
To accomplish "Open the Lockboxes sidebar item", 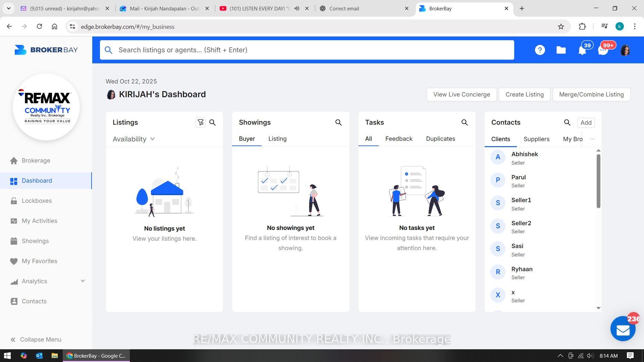I will 37,201.
